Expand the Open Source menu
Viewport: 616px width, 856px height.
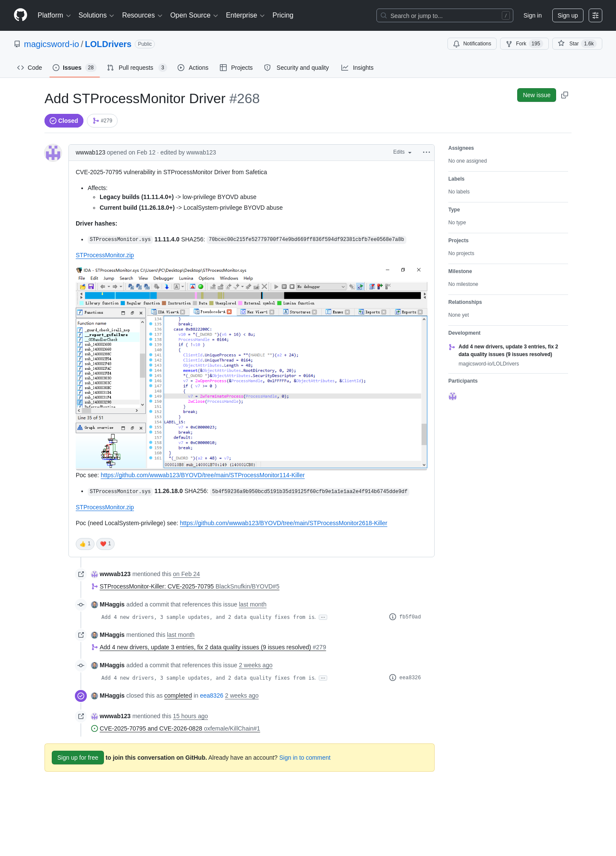[x=194, y=15]
